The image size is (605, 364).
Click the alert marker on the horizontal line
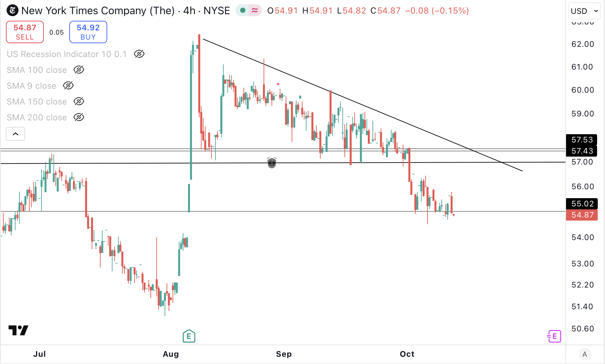271,163
